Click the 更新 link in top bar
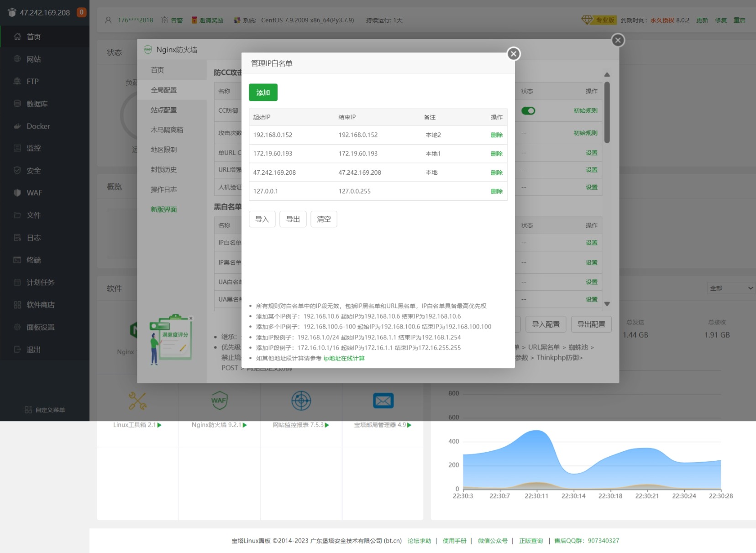756x553 pixels. [702, 20]
